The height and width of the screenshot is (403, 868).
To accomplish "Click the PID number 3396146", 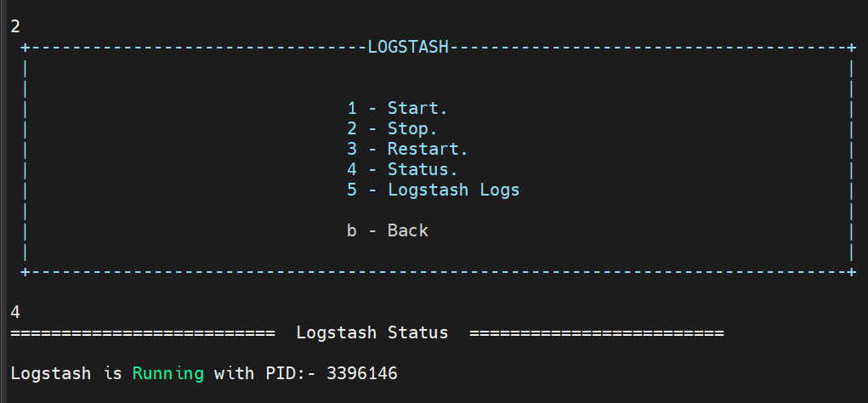I will click(x=362, y=373).
